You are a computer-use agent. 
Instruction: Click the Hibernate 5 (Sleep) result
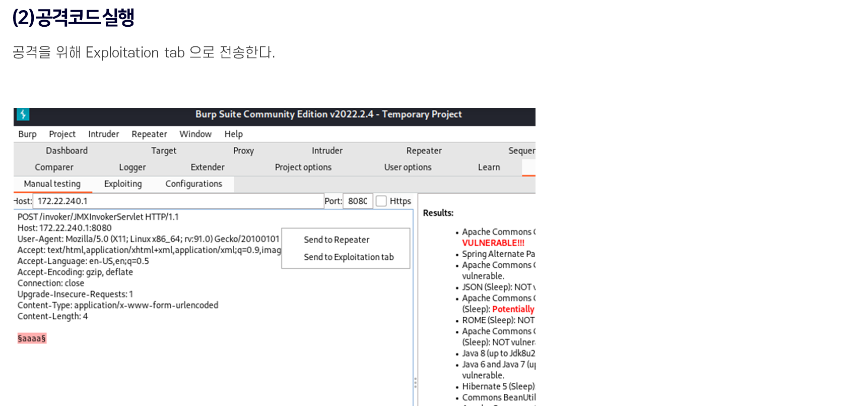(x=498, y=387)
